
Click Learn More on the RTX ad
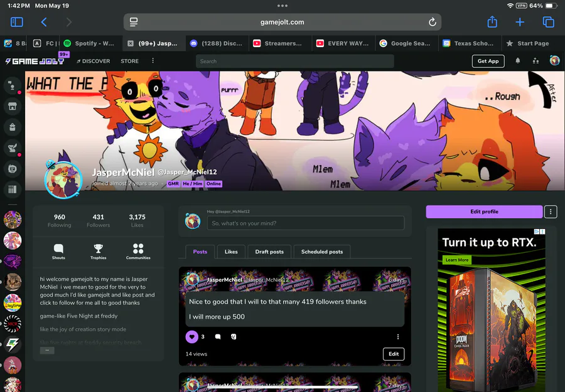coord(456,260)
